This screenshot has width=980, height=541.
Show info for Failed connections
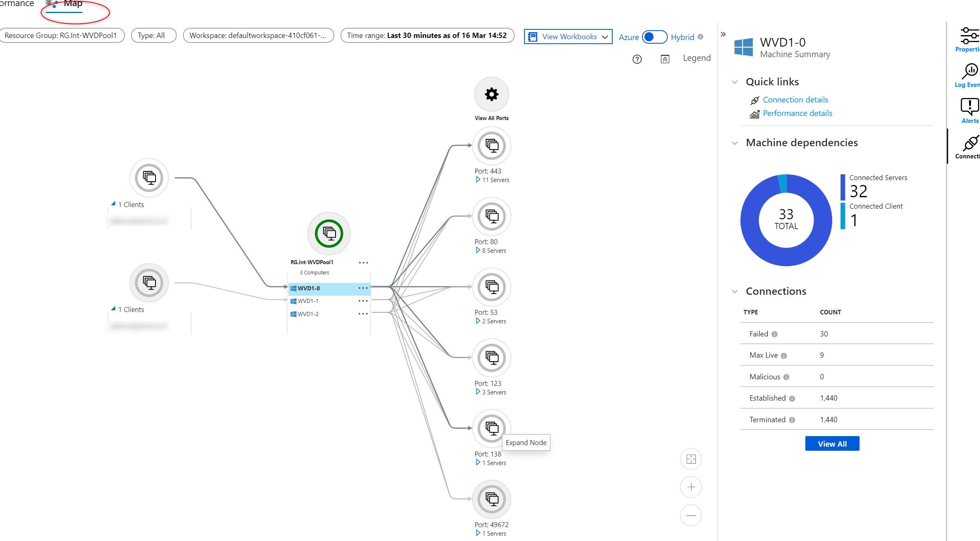[774, 334]
